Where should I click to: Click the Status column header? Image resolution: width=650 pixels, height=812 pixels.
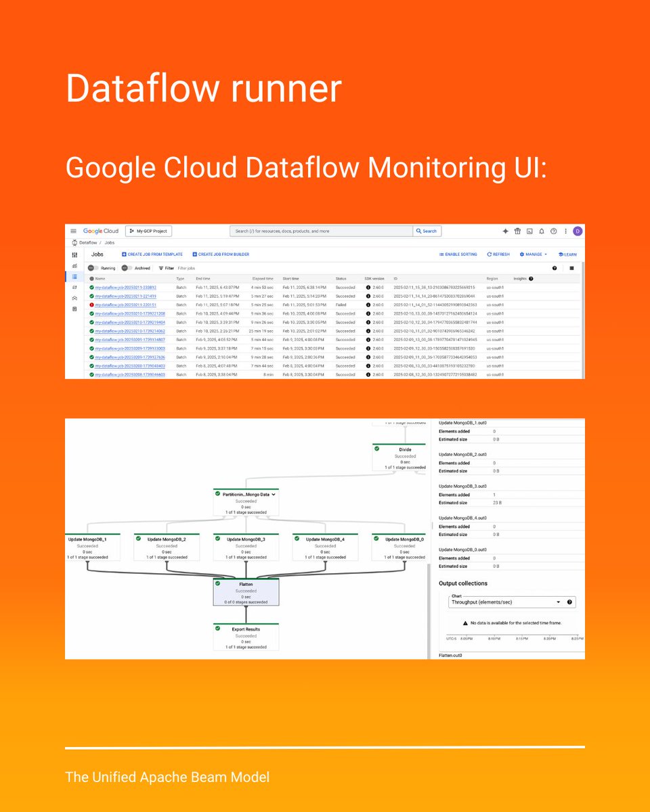341,278
